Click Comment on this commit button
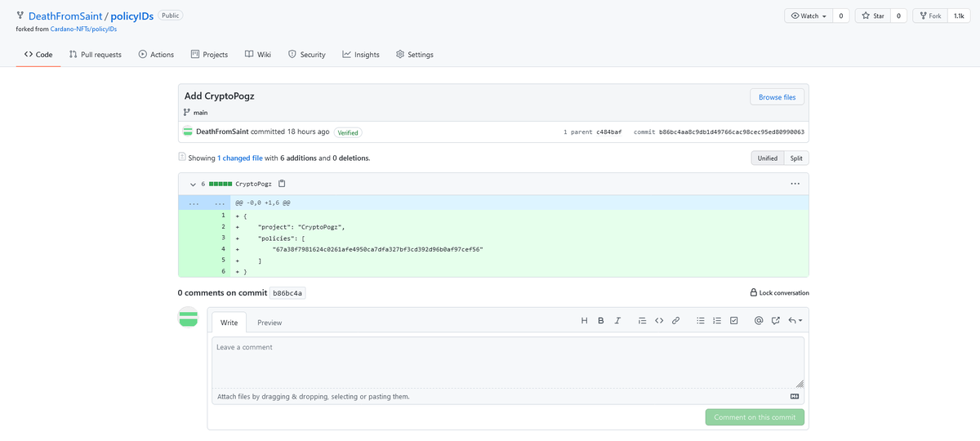Screen dimensions: 980x441 [x=755, y=417]
